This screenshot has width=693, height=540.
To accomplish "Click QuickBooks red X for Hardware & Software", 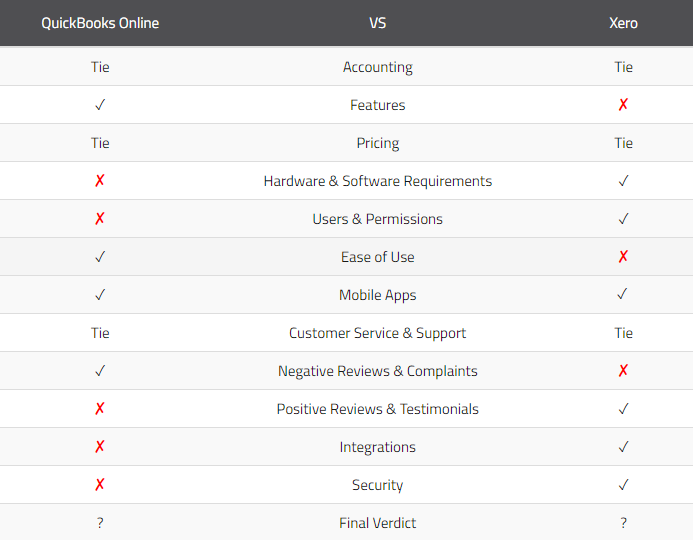I will (x=100, y=180).
